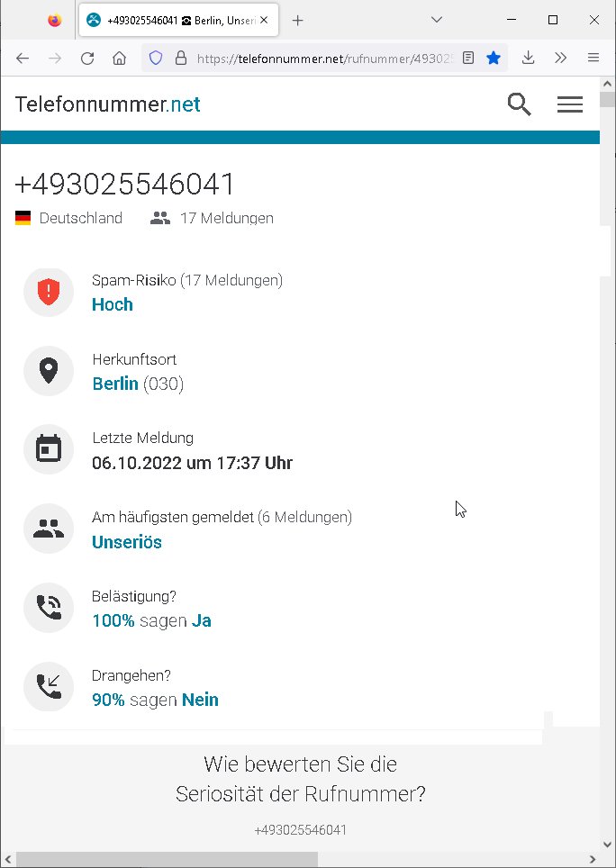The image size is (616, 868).
Task: Click the red spam risk shield icon
Action: click(49, 293)
